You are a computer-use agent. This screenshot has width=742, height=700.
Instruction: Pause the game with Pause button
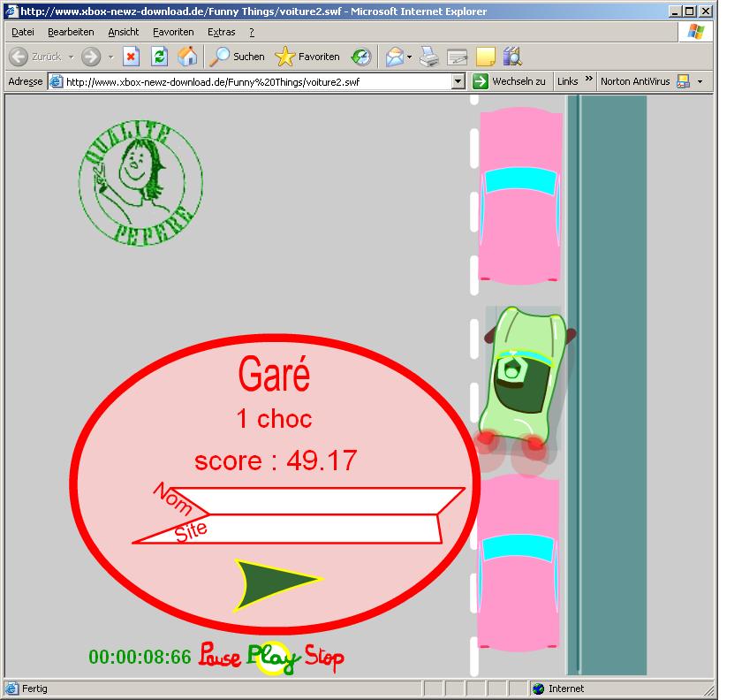220,657
